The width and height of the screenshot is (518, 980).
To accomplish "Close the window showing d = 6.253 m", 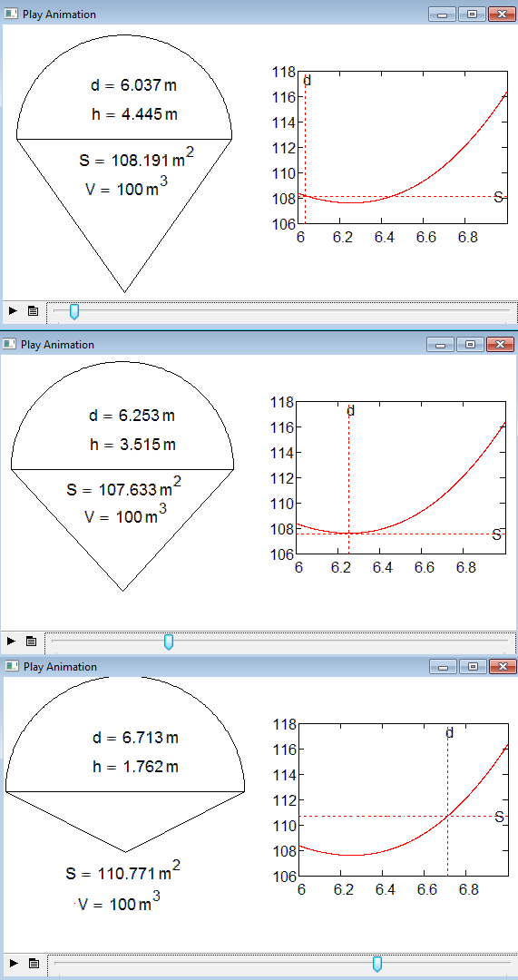I will [501, 345].
